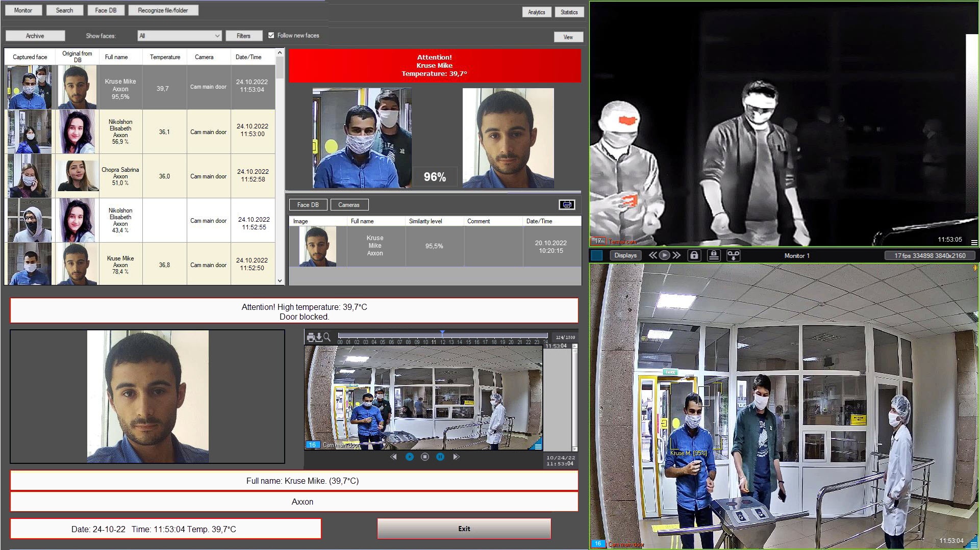This screenshot has height=550, width=980.
Task: Switch to previous display layout on Monitor 1
Action: point(652,255)
